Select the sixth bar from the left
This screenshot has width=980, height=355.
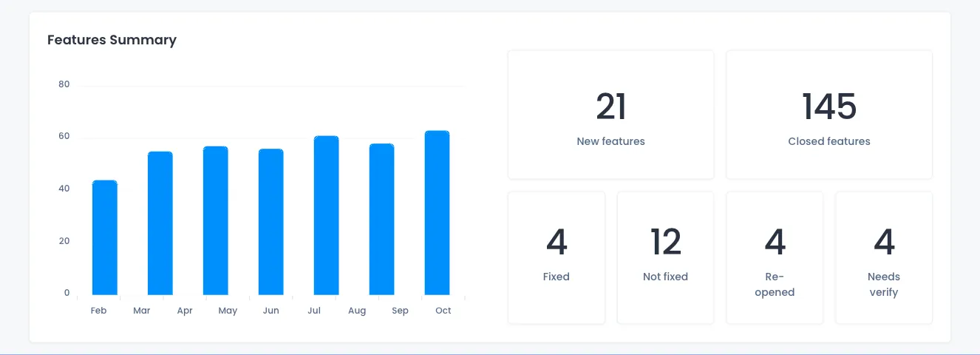coord(381,220)
